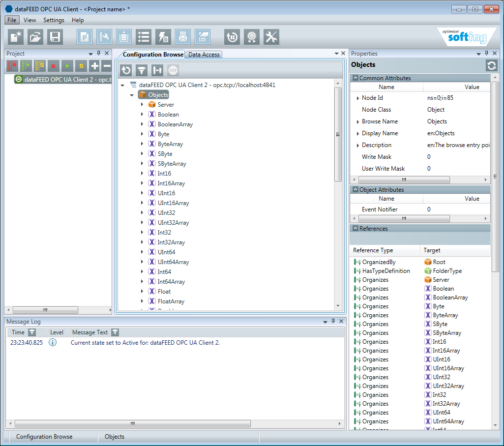Toggle the wrench panel toolbar button
The width and height of the screenshot is (504, 446).
(x=104, y=37)
